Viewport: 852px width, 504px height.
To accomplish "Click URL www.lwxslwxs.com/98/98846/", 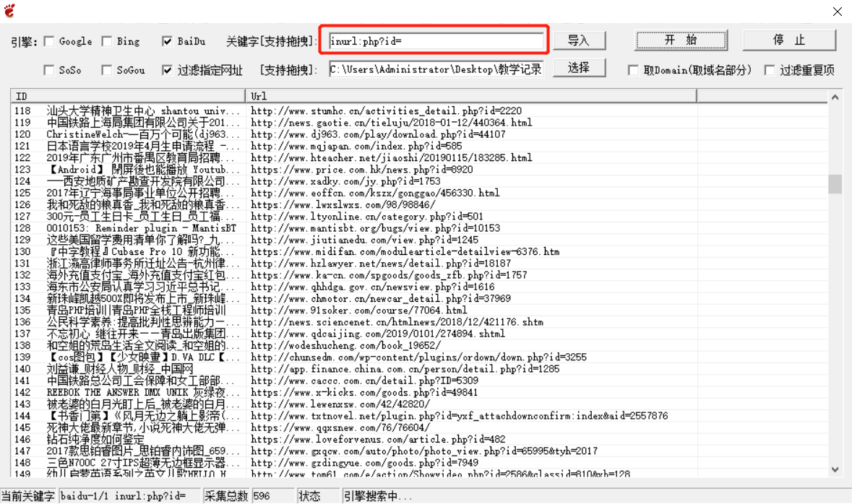I will point(343,205).
